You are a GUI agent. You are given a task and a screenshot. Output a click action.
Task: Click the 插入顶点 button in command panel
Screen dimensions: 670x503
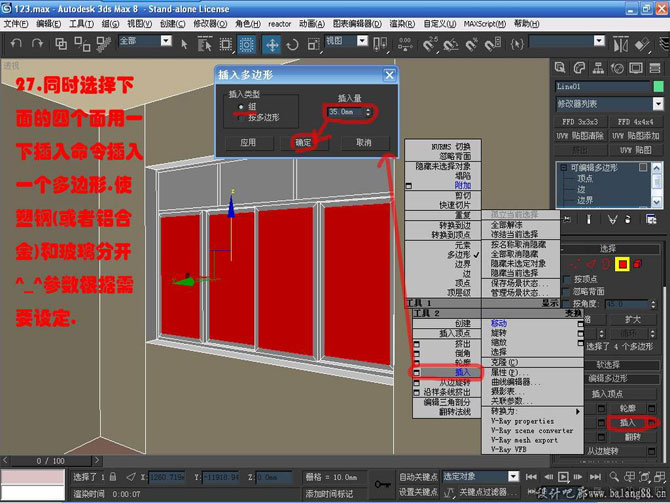608,394
